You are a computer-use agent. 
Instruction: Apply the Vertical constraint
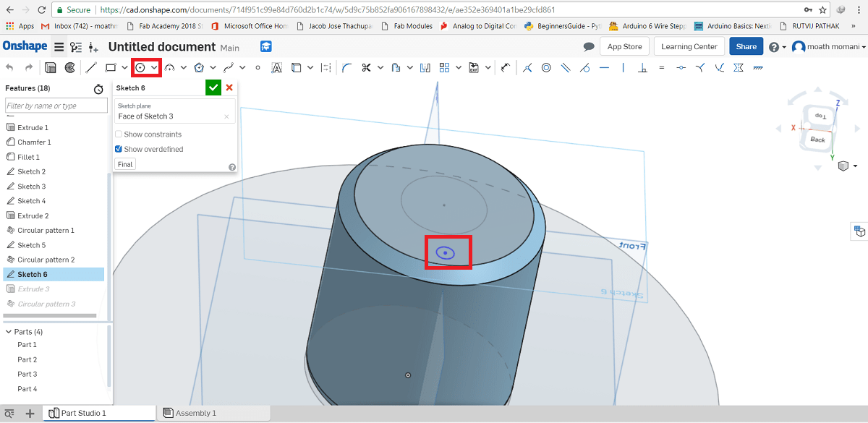[x=623, y=68]
